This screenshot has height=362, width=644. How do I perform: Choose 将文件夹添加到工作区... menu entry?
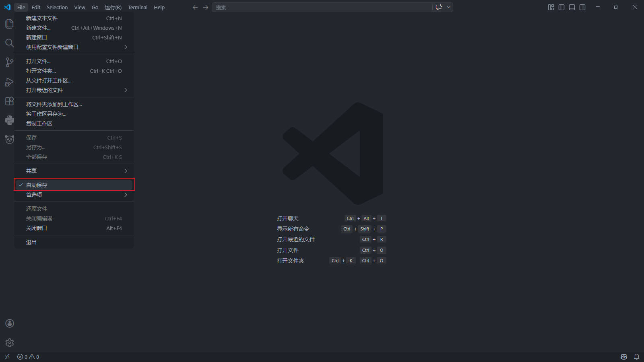(x=74, y=104)
